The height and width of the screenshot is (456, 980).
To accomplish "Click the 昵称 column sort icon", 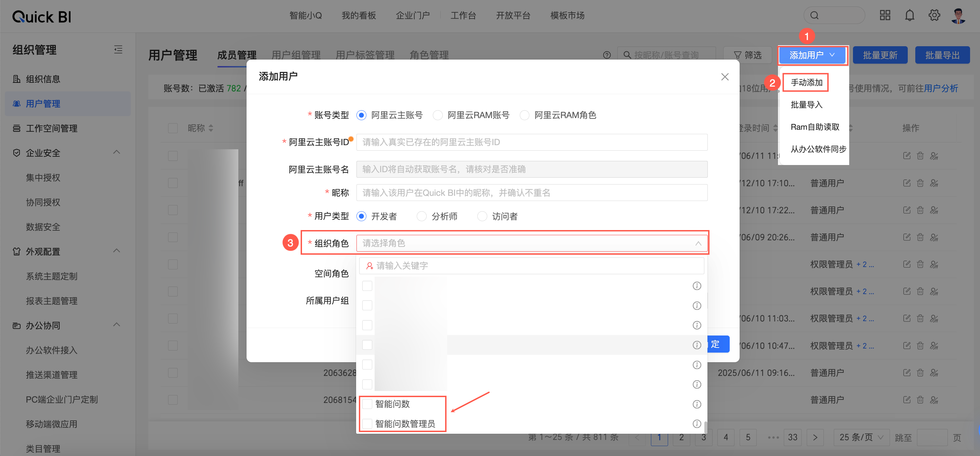I will click(x=211, y=128).
